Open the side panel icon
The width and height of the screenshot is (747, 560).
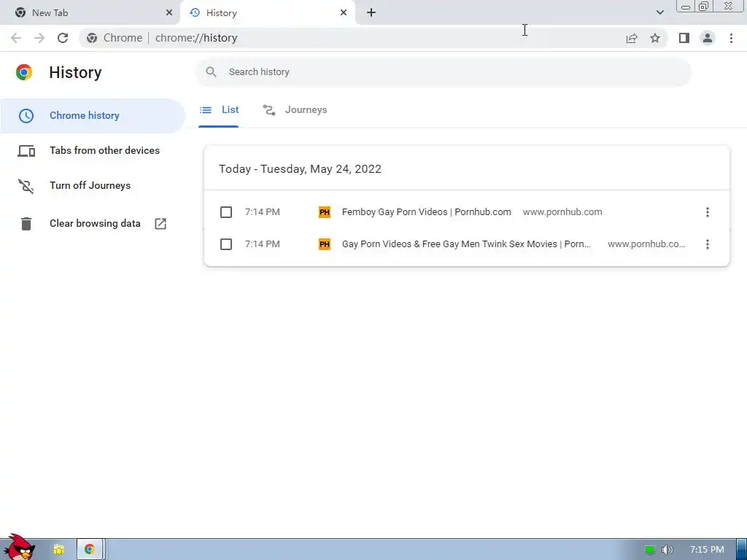tap(684, 38)
